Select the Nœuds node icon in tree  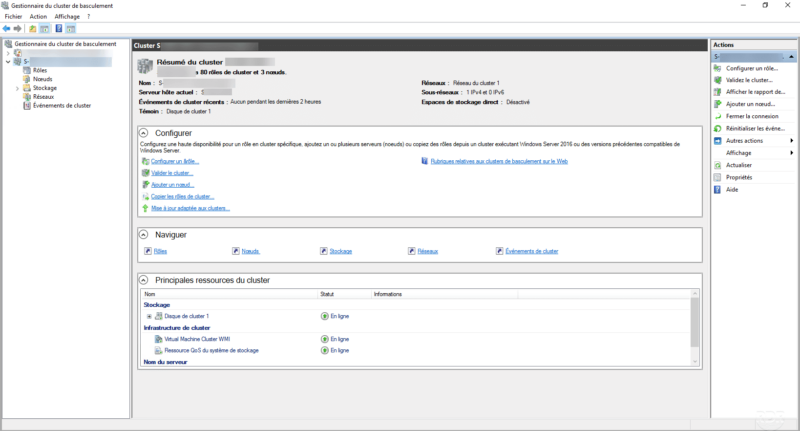point(27,79)
